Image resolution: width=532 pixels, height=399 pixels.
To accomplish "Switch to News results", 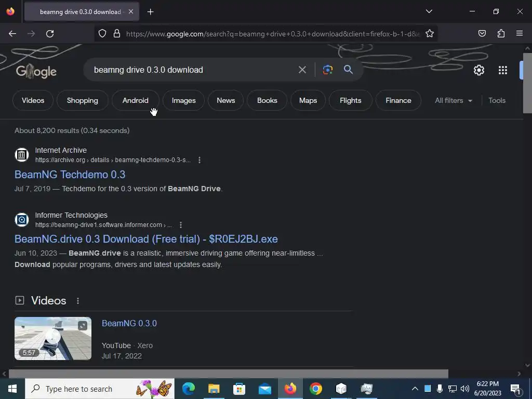I will [x=225, y=100].
